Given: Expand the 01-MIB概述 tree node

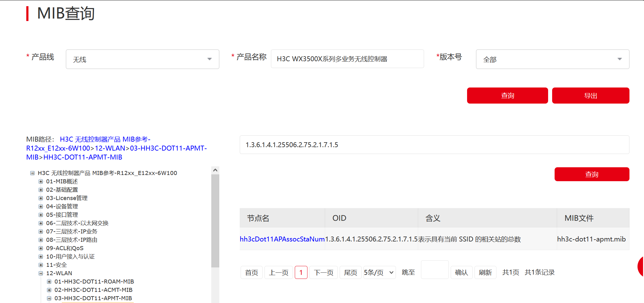Looking at the screenshot, I should pyautogui.click(x=41, y=181).
